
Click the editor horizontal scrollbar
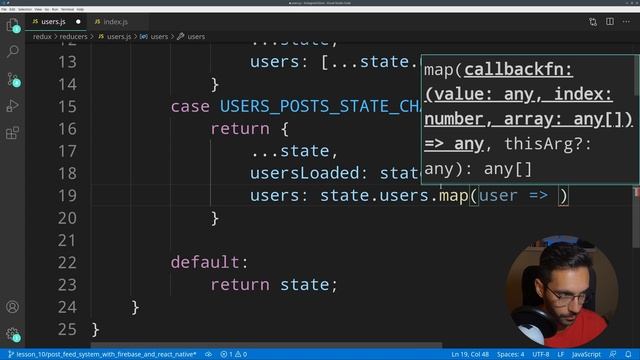[266, 345]
